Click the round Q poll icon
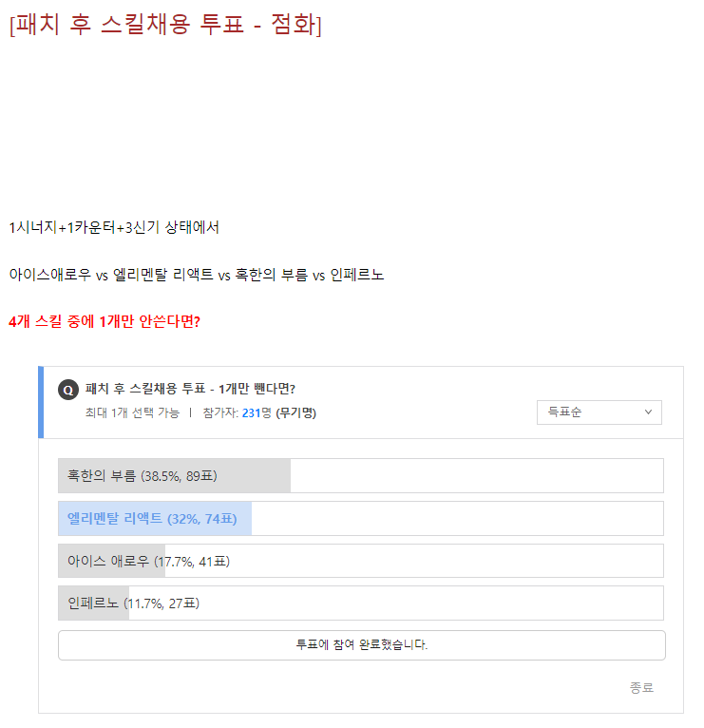 [x=68, y=390]
